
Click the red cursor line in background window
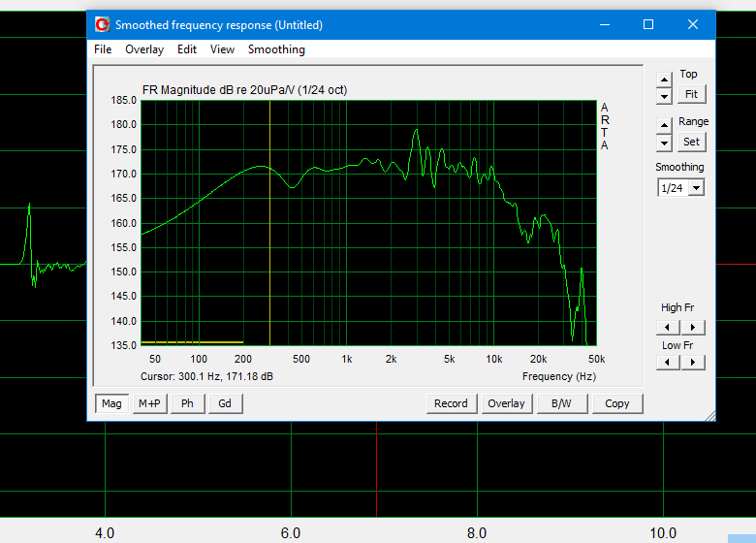(377, 468)
